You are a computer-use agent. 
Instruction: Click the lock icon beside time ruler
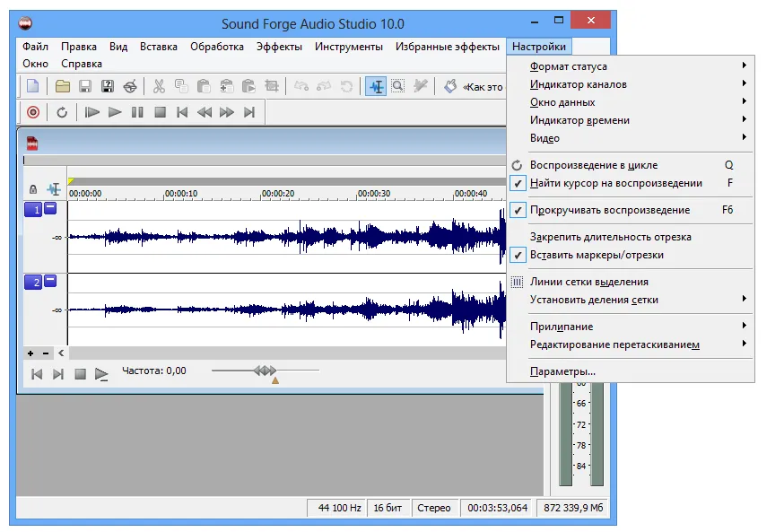point(33,189)
